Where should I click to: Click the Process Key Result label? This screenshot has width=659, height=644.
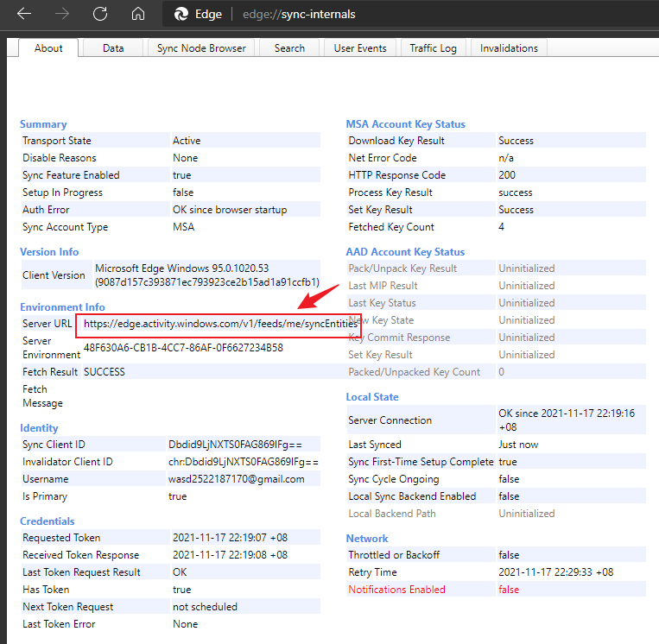pyautogui.click(x=390, y=193)
